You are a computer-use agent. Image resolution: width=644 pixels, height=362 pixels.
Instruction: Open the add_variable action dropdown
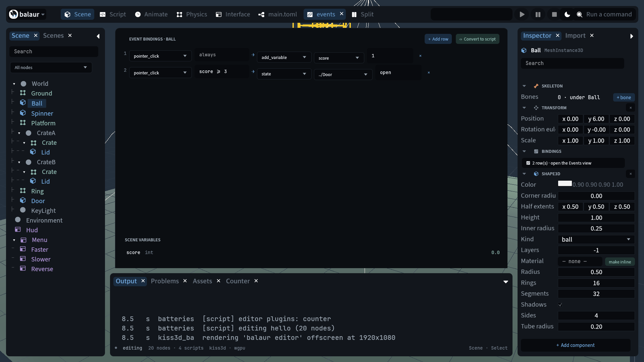click(x=284, y=57)
